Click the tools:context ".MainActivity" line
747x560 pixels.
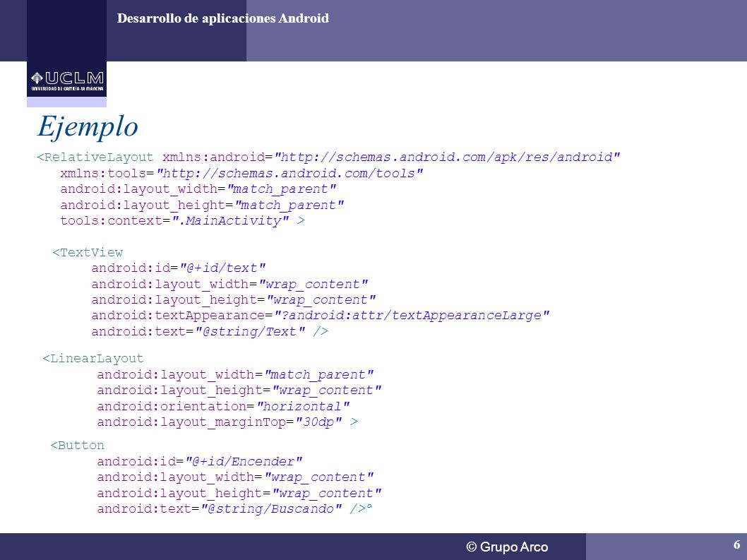pos(182,220)
